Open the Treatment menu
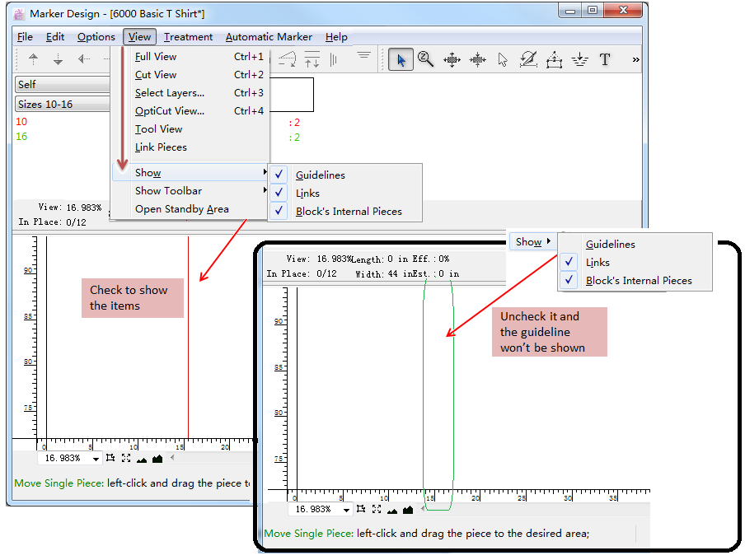 point(188,36)
